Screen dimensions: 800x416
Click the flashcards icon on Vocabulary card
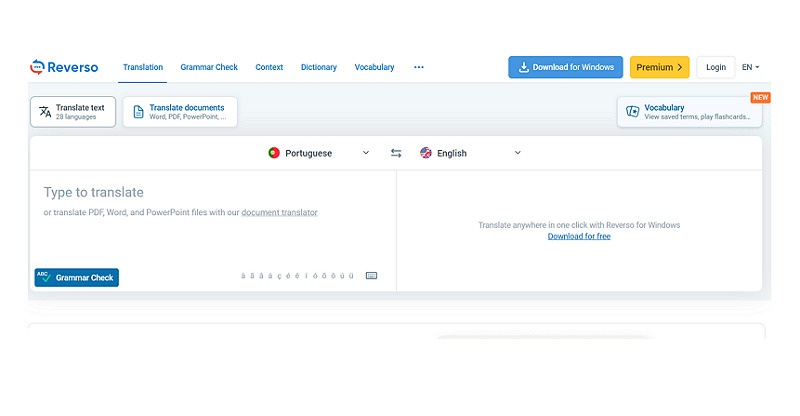click(x=633, y=112)
